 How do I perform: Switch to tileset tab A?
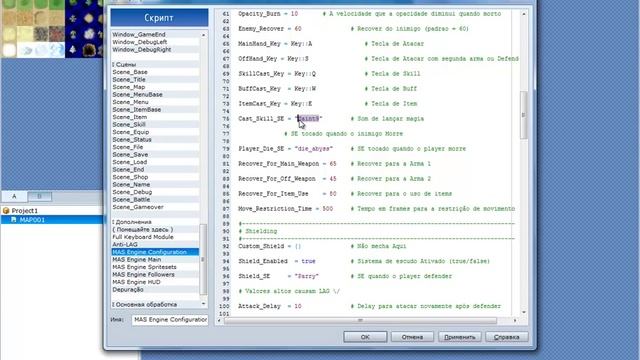click(14, 196)
